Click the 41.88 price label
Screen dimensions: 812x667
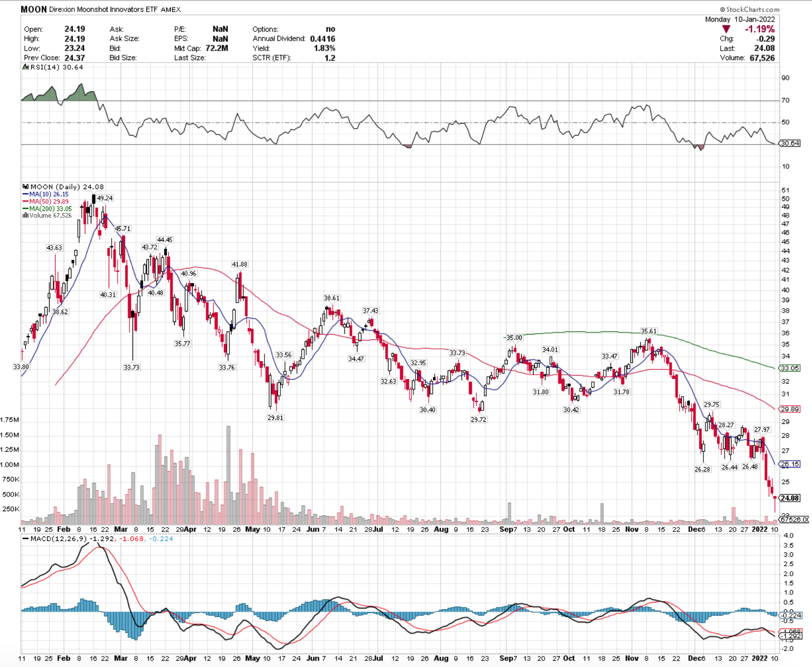coord(240,265)
